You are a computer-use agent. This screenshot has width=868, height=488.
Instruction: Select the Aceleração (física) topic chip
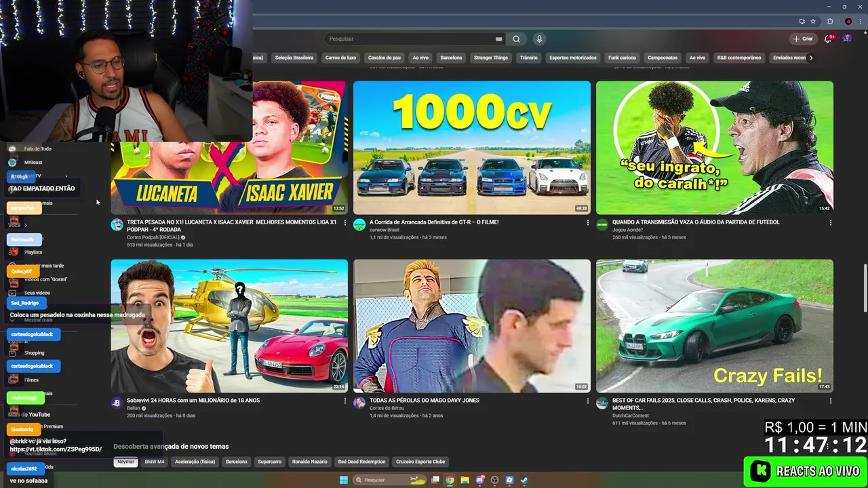pyautogui.click(x=195, y=462)
